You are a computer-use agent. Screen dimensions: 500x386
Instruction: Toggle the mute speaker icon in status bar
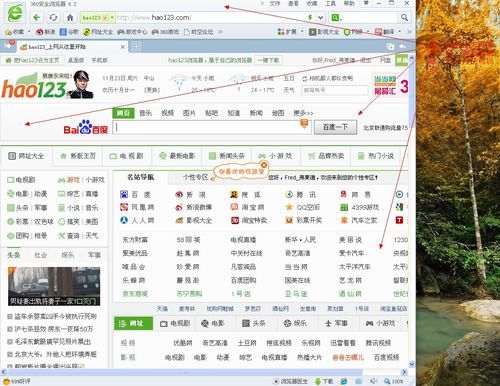pos(374,381)
